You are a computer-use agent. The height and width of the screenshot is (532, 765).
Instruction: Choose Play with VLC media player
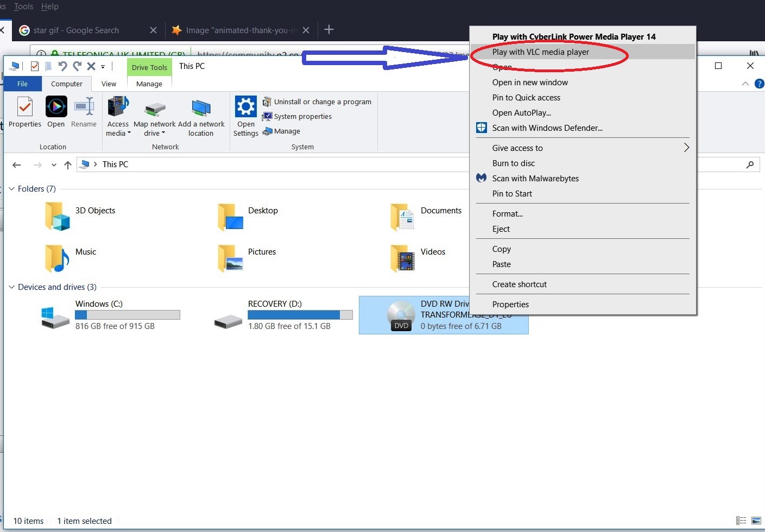click(540, 52)
